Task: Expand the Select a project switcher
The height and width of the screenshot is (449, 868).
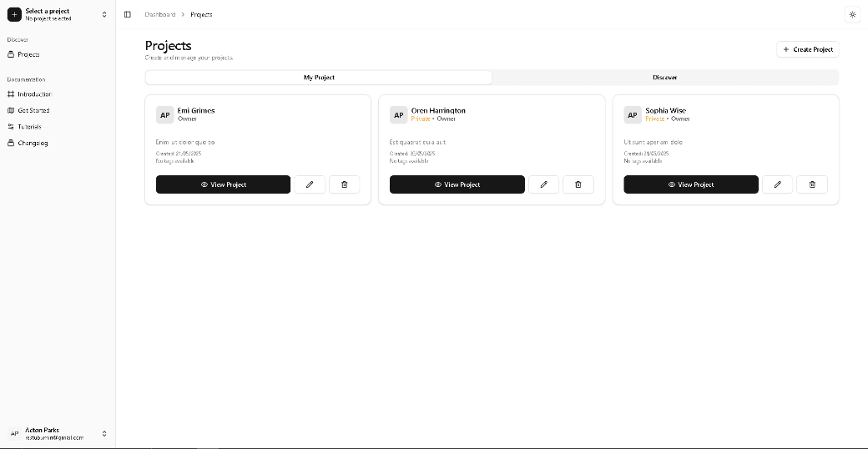Action: pos(104,14)
